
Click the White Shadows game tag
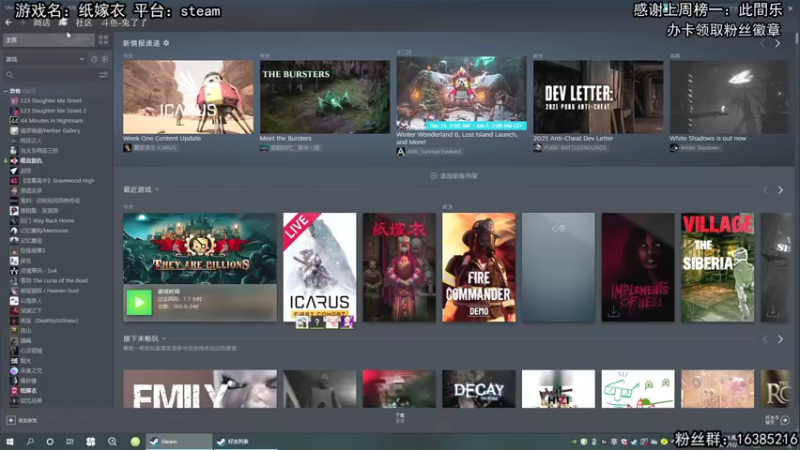(695, 148)
